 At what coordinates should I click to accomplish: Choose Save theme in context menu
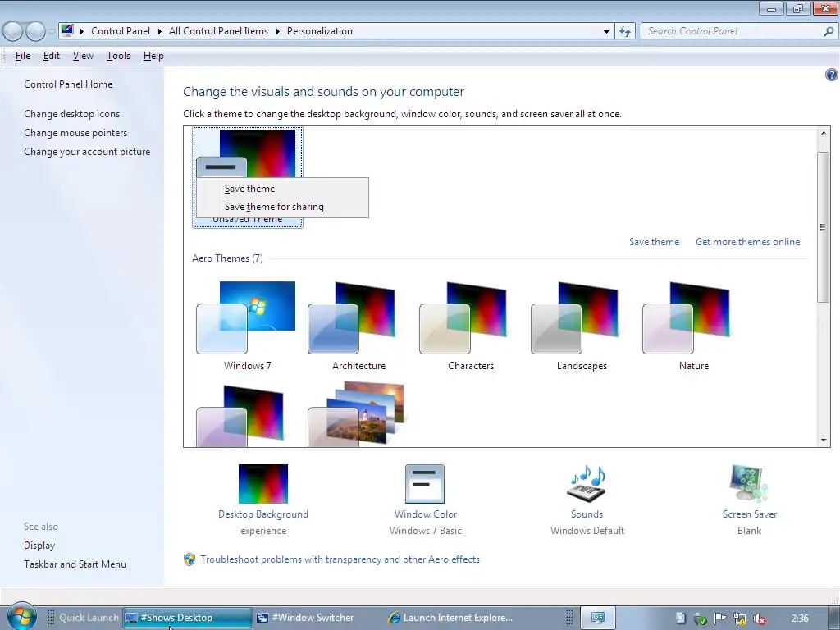point(282,189)
